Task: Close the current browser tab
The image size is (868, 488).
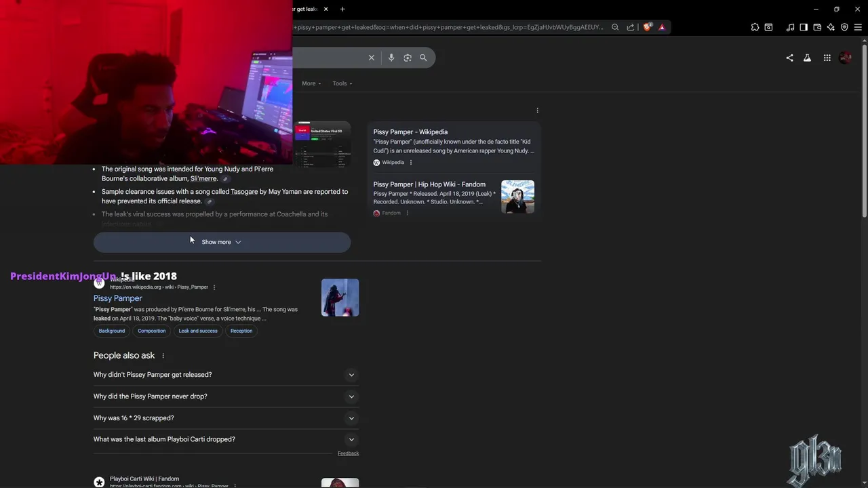Action: pos(326,9)
